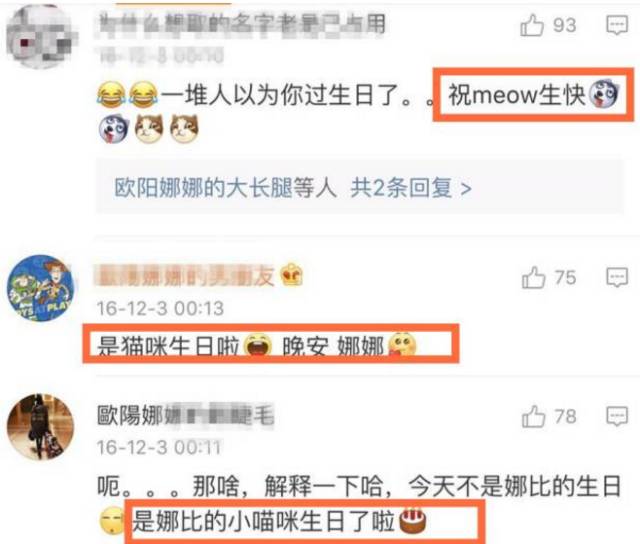Click the 16-12-3 00:11 timestamp
640x544 pixels.
pyautogui.click(x=159, y=447)
